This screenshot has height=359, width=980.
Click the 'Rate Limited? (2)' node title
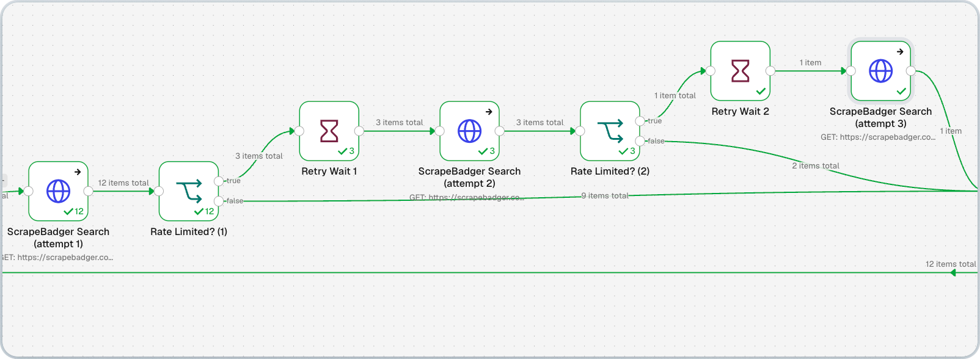coord(610,171)
